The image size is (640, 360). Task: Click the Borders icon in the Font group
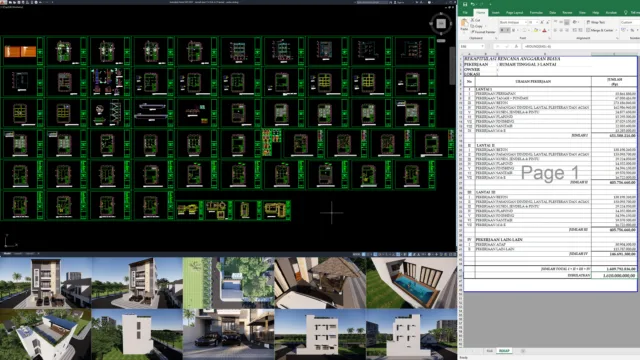pyautogui.click(x=524, y=30)
